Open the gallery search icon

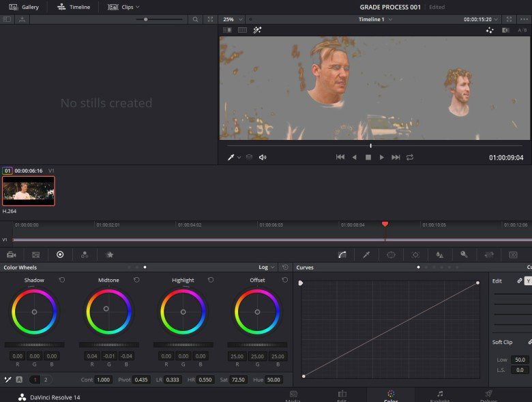pyautogui.click(x=196, y=19)
